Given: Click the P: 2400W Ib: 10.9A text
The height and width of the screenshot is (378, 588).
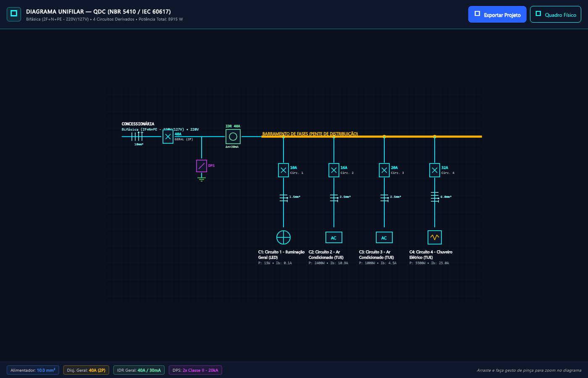Looking at the screenshot, I should (328, 263).
